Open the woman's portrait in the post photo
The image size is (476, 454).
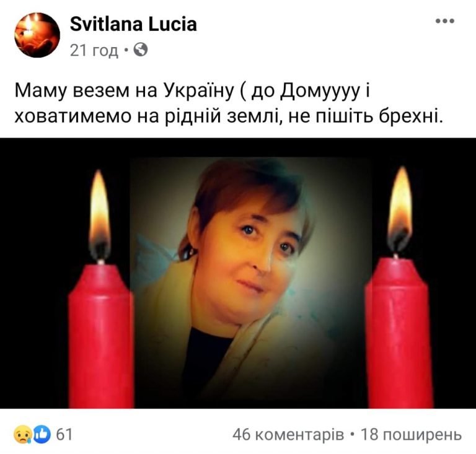(251, 282)
